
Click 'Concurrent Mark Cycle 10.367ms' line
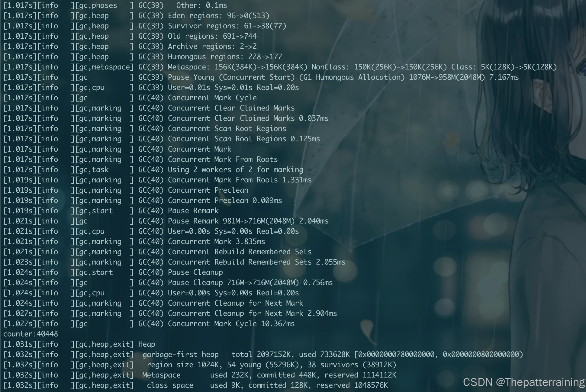click(x=231, y=324)
